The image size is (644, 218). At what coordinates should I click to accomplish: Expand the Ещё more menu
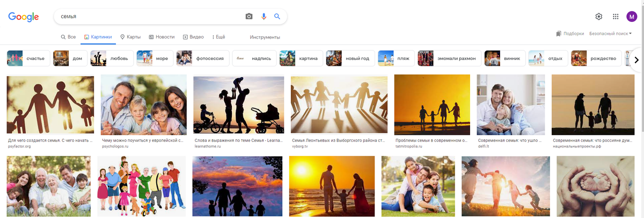point(218,37)
